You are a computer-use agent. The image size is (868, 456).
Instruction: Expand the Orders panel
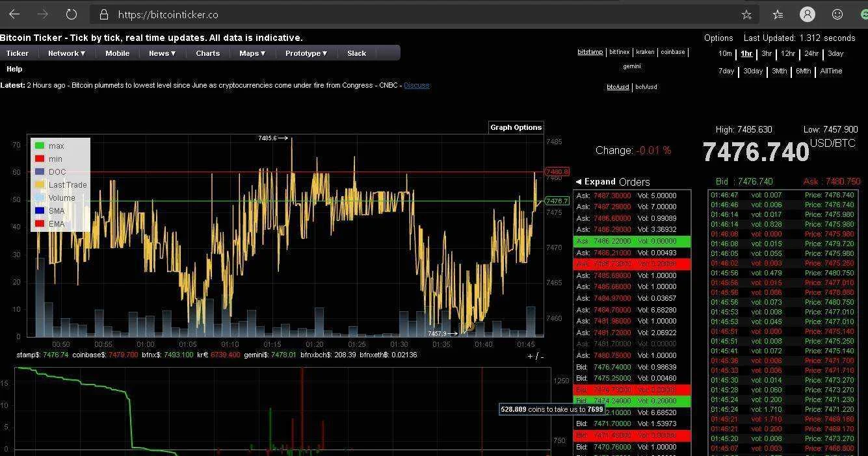pyautogui.click(x=595, y=182)
